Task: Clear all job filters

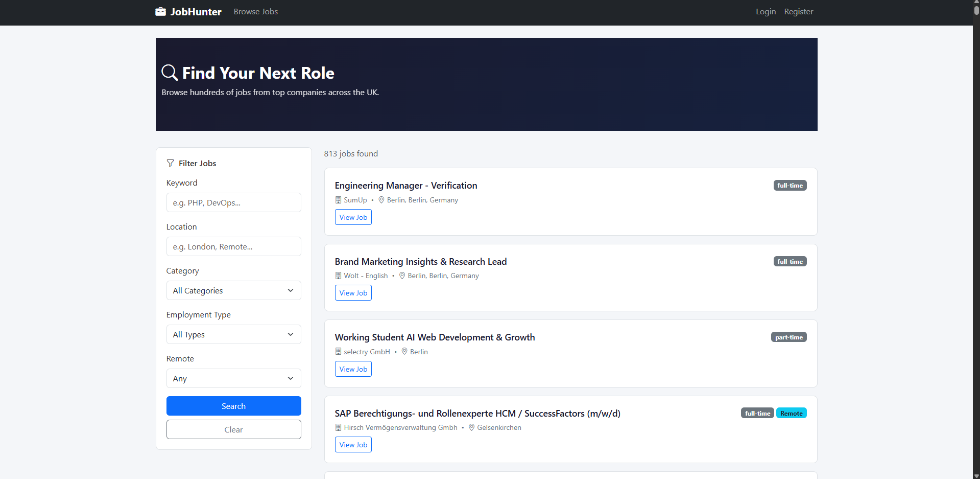Action: tap(234, 429)
